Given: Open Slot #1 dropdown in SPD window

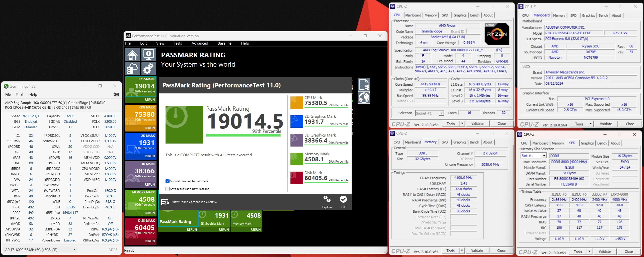Looking at the screenshot, I should [x=534, y=156].
